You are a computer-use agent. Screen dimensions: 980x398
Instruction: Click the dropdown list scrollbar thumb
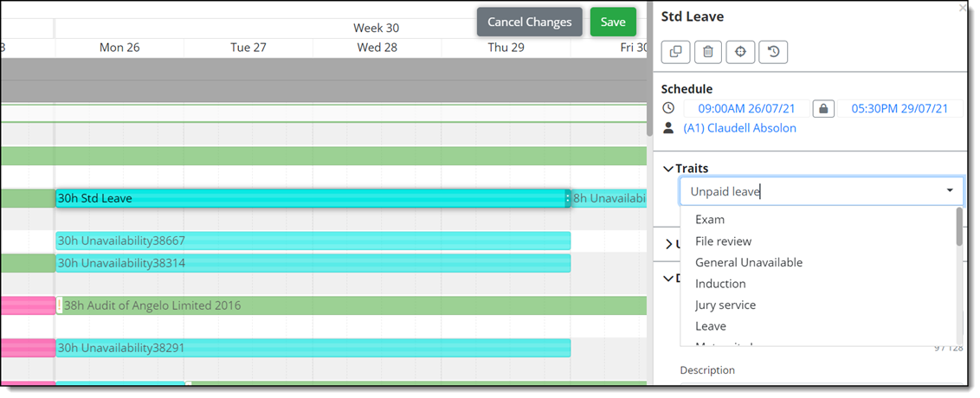point(959,226)
